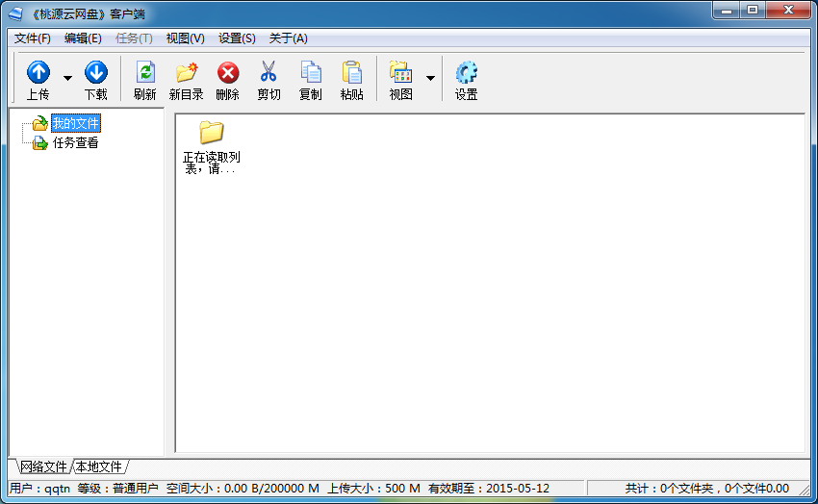The height and width of the screenshot is (504, 818).
Task: Create a new folder with 新目录
Action: coord(186,74)
